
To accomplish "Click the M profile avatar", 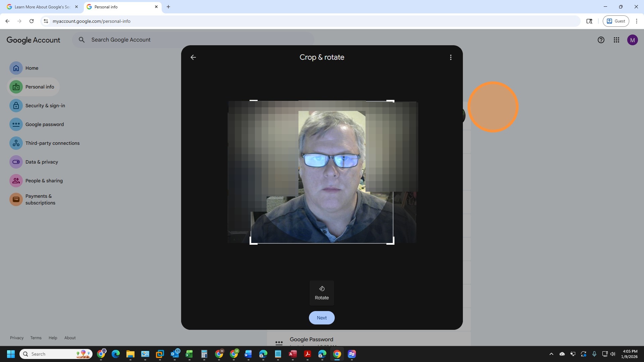I will coord(632,40).
